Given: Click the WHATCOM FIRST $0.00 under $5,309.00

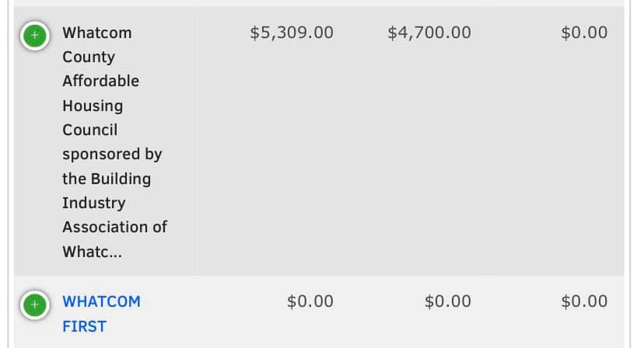Looking at the screenshot, I should pyautogui.click(x=310, y=301).
